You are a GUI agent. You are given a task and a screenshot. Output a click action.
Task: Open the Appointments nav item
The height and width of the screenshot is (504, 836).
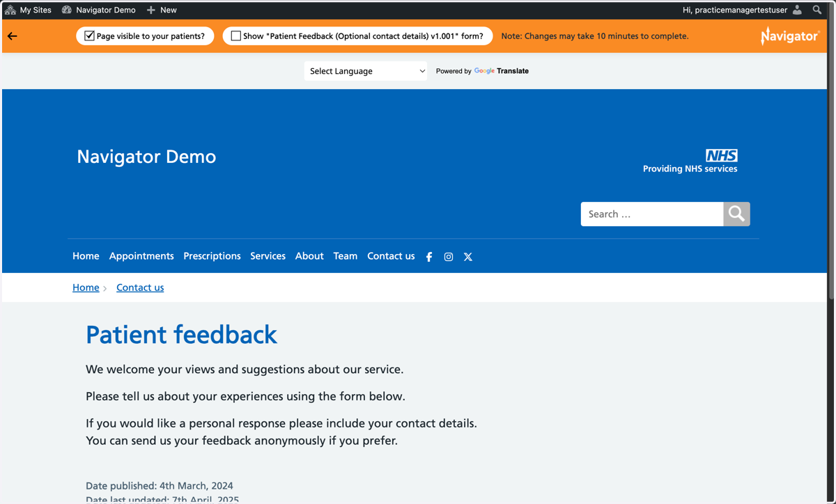(141, 256)
